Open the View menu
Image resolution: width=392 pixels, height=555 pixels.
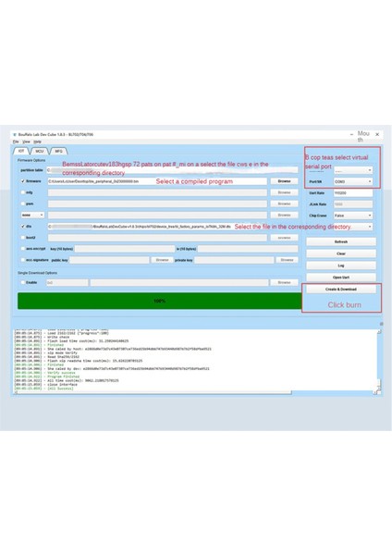26,142
